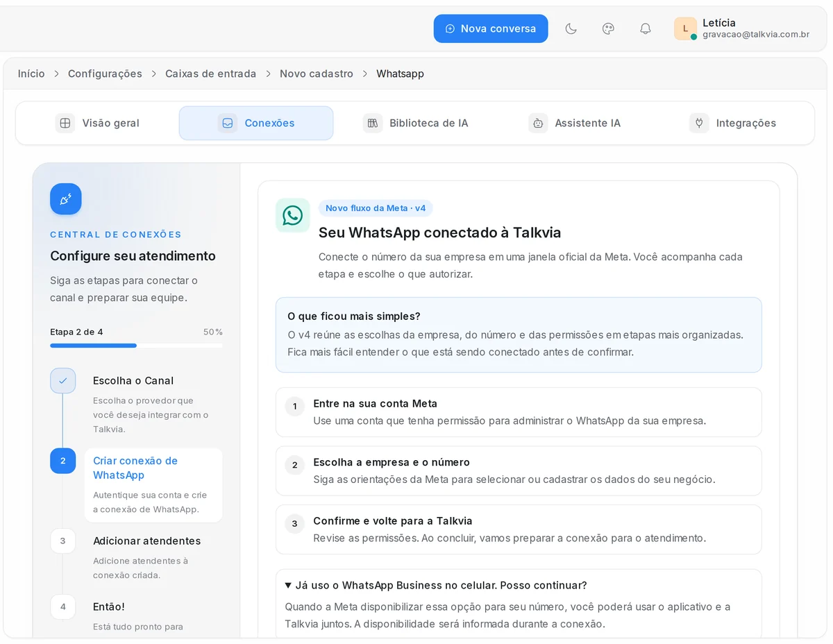Screen dimensions: 833x644
Task: Open Novo cadastro breadcrumb link
Action: coord(317,74)
